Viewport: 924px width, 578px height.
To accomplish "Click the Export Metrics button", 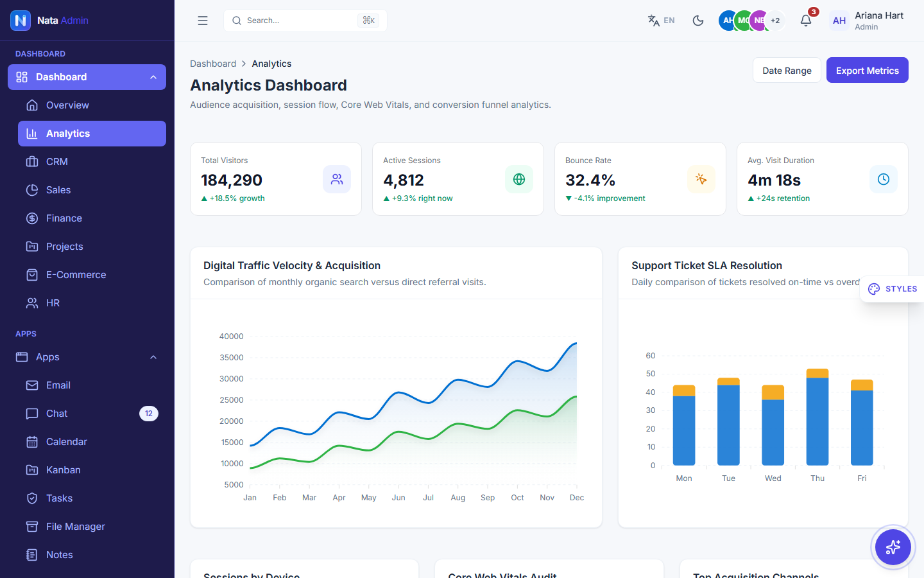I will (867, 71).
